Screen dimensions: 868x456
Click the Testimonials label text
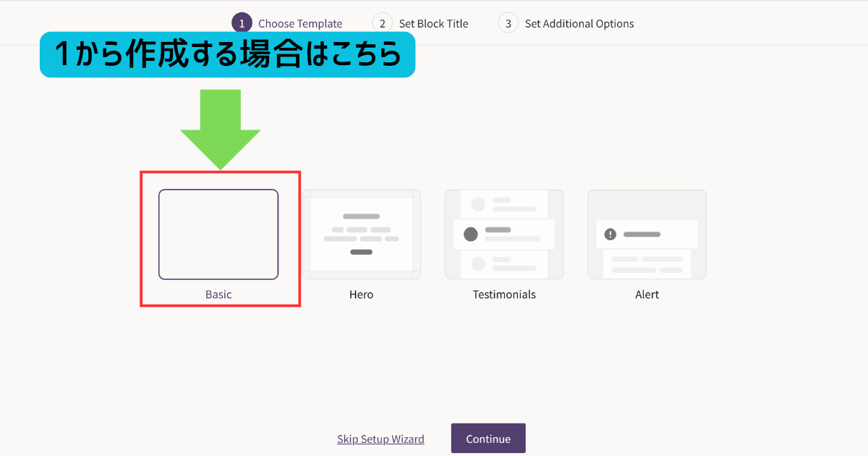(504, 295)
